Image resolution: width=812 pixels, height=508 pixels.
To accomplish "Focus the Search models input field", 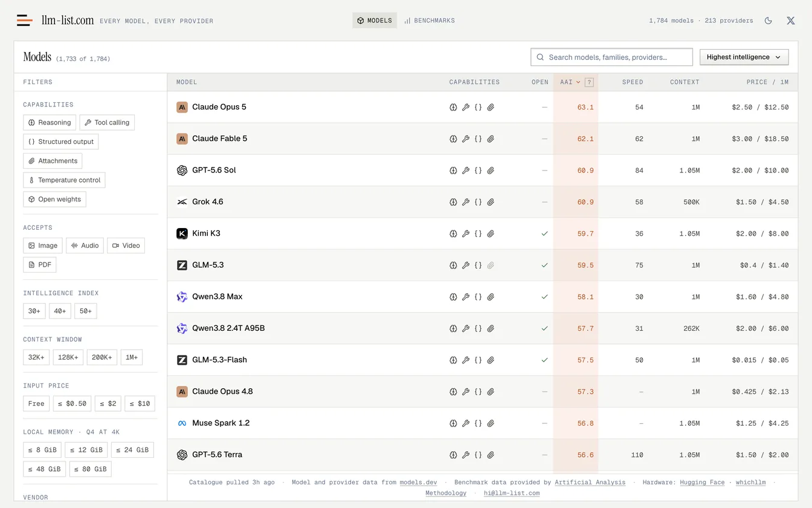I will click(611, 57).
